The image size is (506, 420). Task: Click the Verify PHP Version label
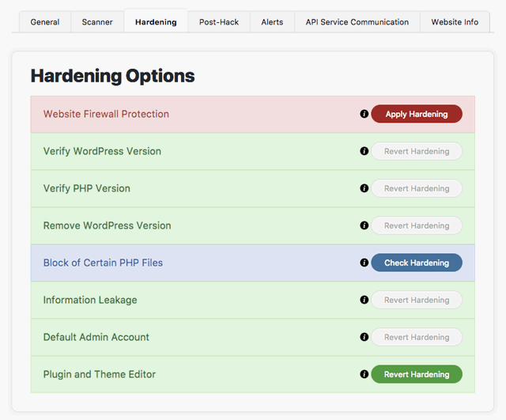pyautogui.click(x=87, y=188)
